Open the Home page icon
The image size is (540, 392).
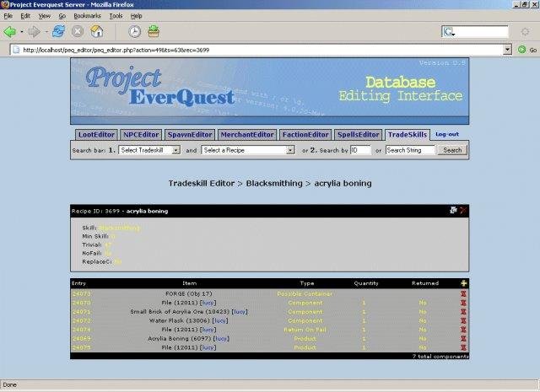(97, 31)
